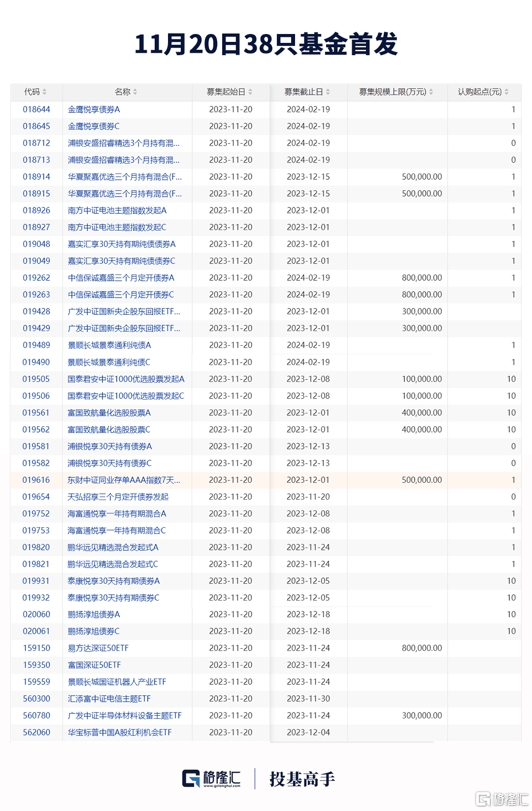Open the 富国深证50ETF fund name
Viewport: 532px width, 811px height.
click(94, 665)
